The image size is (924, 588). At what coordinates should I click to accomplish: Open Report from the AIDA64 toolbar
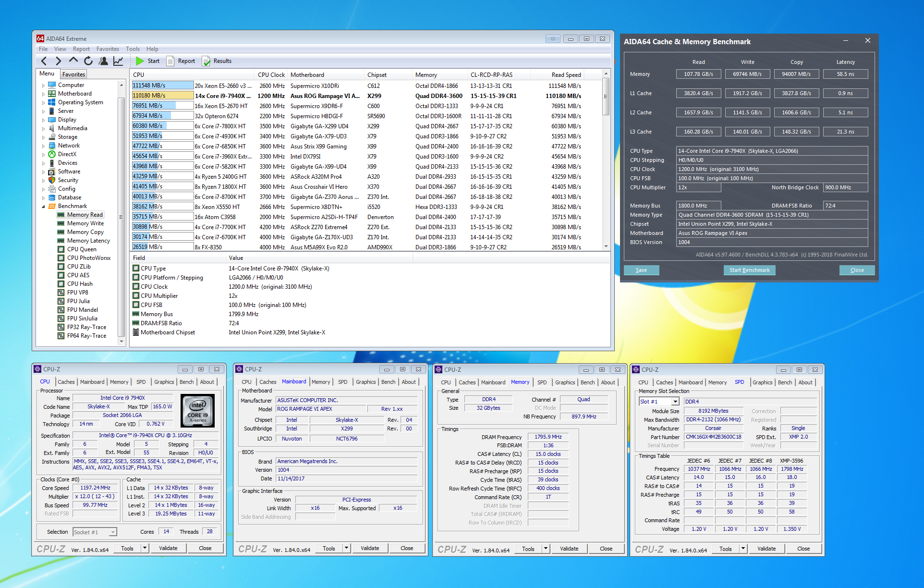point(181,61)
